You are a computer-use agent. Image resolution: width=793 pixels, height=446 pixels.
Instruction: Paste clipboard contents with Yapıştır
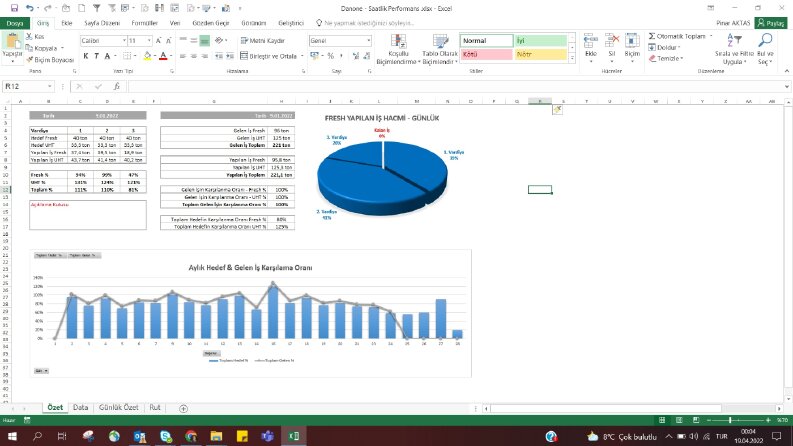tap(12, 48)
